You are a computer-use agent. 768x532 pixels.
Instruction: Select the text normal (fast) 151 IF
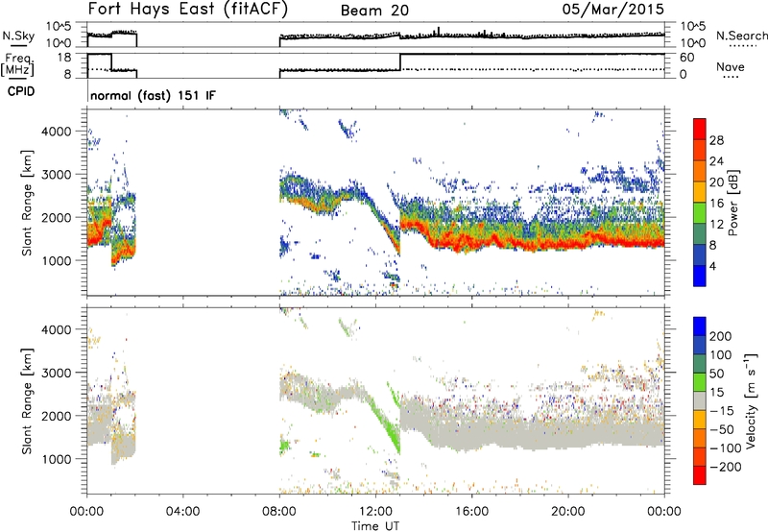pos(153,95)
